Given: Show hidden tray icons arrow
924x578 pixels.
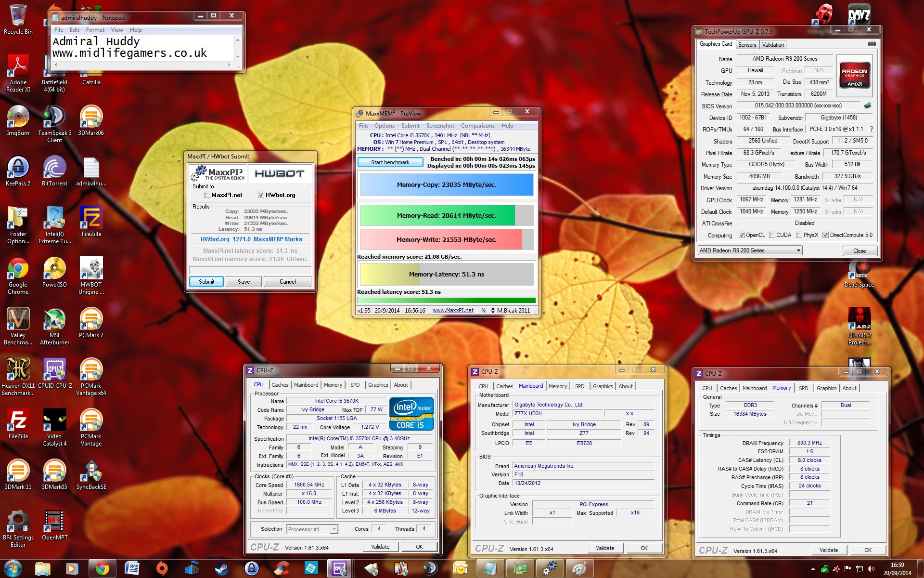Looking at the screenshot, I should click(x=813, y=569).
